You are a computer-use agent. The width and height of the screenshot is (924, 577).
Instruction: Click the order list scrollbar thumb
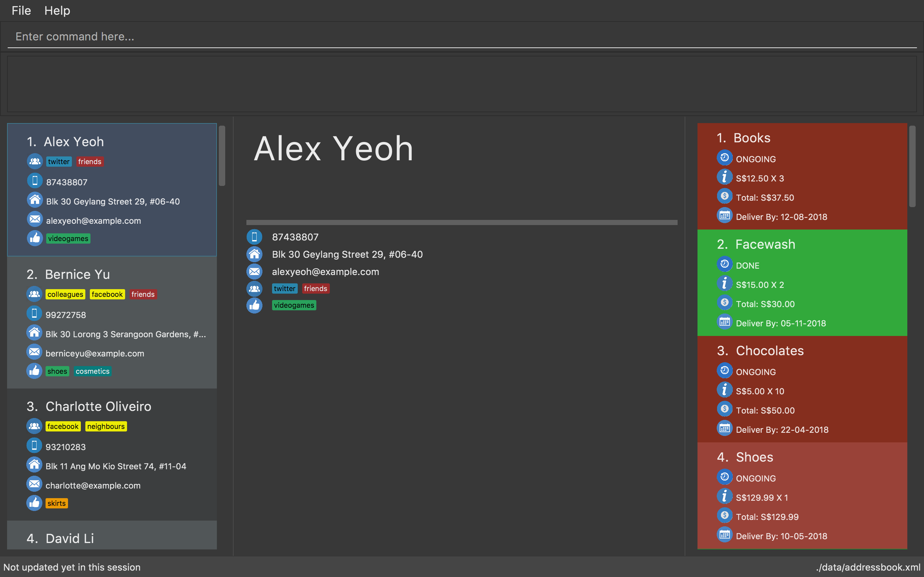coord(912,166)
